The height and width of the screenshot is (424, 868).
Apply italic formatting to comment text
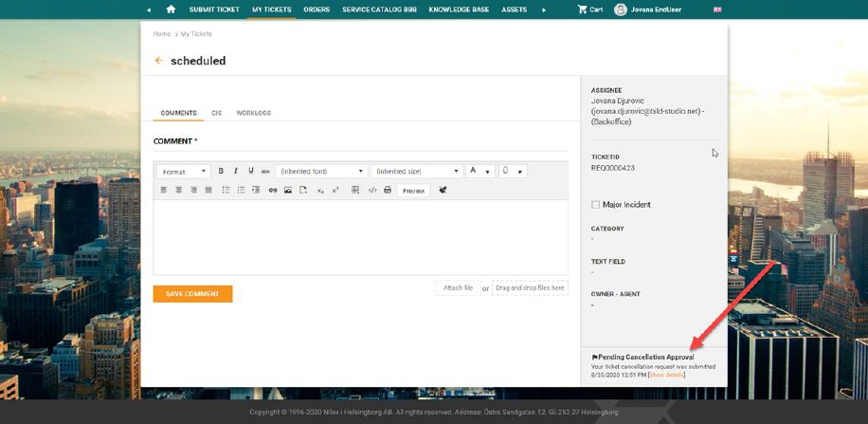[236, 172]
